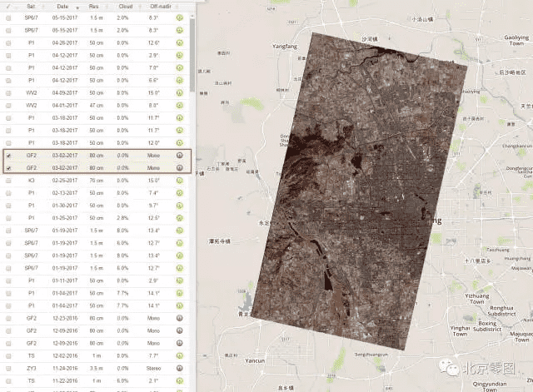Tick the ZY3 11-24-2016 checkbox
Screen dimensions: 533x392
click(8, 369)
